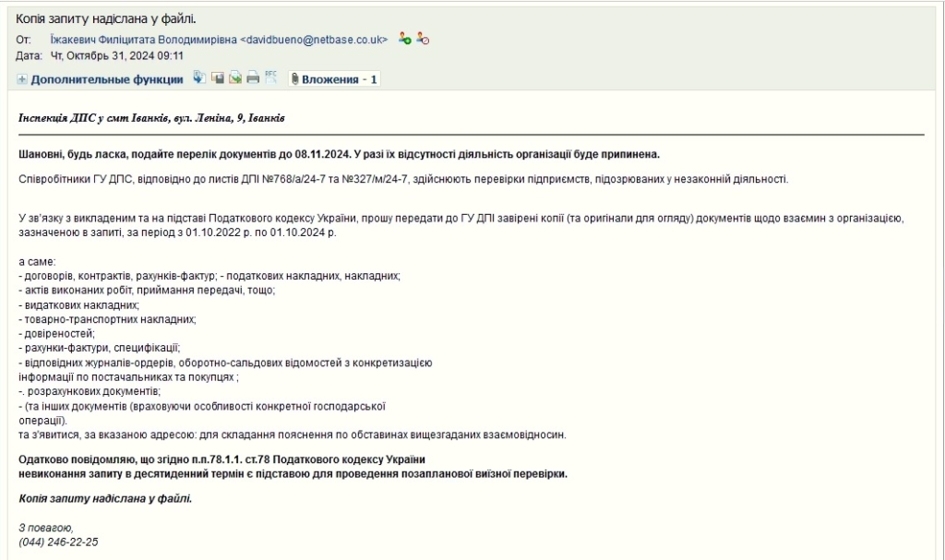Click the phone number (044) 246-22-25
Viewport: 945px width, 560px height.
click(x=58, y=542)
